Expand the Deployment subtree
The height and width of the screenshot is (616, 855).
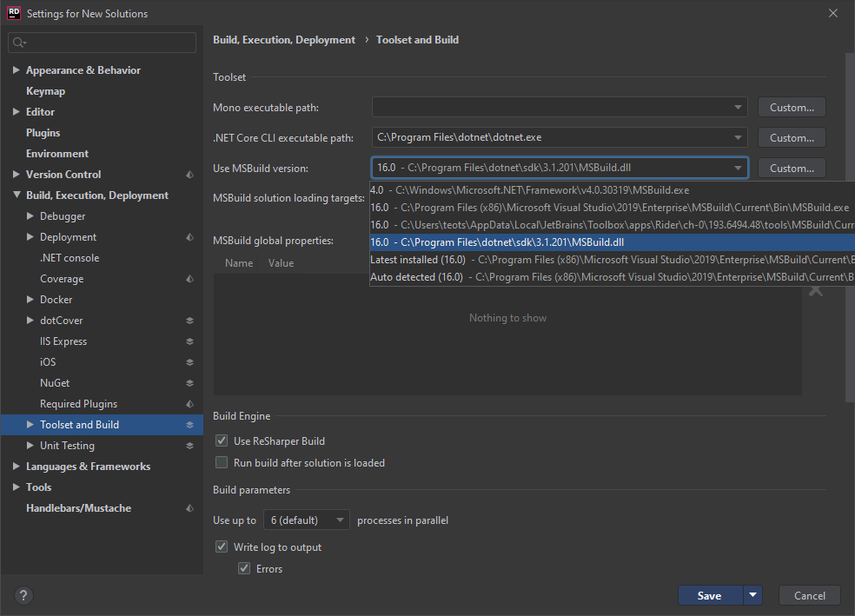[30, 236]
